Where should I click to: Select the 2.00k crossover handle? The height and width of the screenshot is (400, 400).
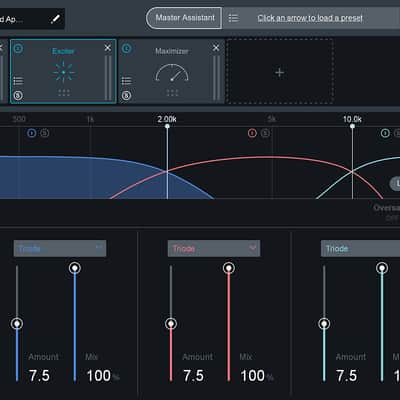[x=167, y=126]
